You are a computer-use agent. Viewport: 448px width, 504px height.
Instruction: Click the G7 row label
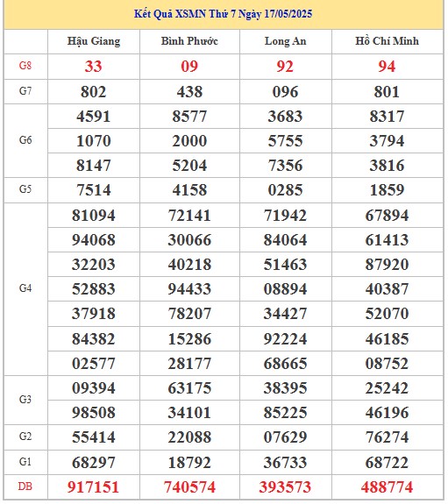25,91
